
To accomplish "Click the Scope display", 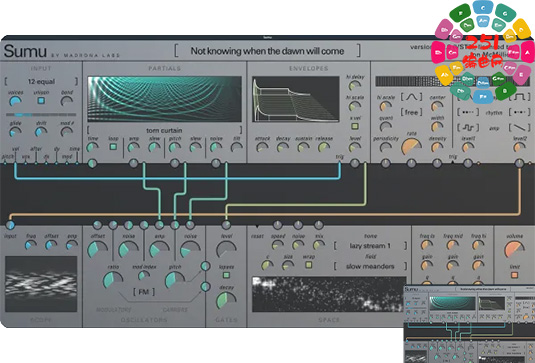I will tap(41, 284).
